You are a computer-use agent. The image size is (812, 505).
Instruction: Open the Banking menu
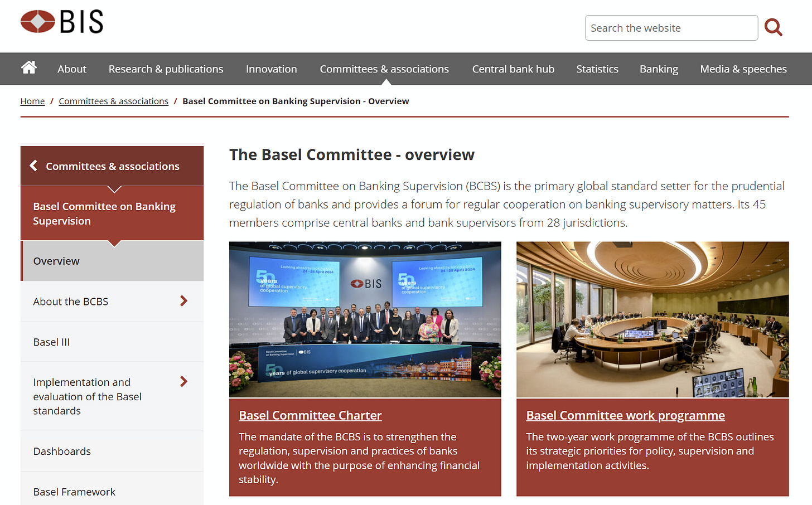[659, 69]
